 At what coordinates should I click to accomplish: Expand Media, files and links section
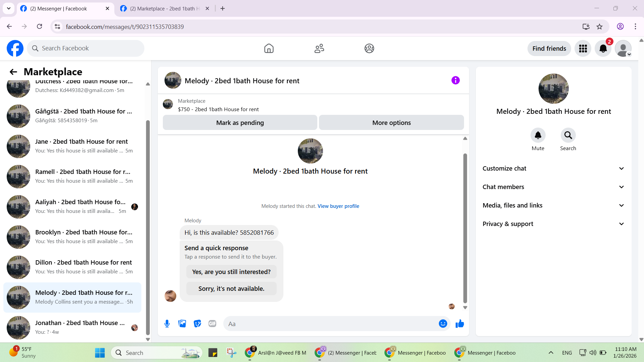click(553, 206)
